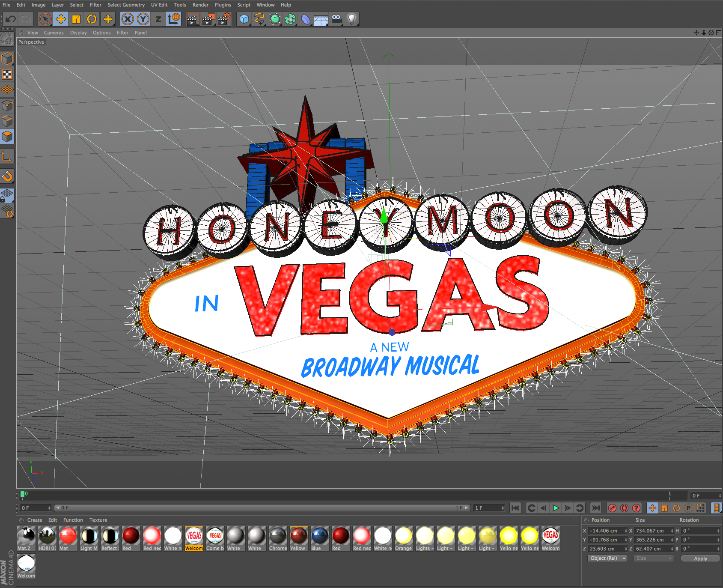Open the HyperNURBS generator icon

(275, 19)
